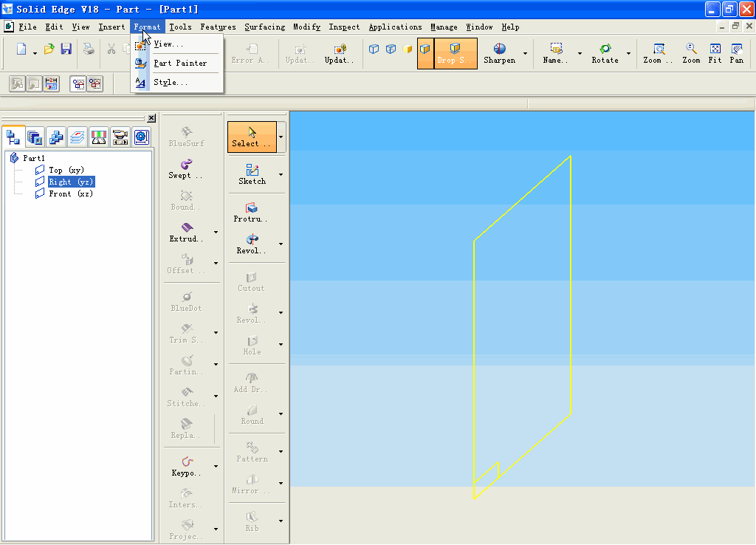Screen dimensions: 756x545
Task: Toggle the Drop Shadow button
Action: (x=455, y=53)
